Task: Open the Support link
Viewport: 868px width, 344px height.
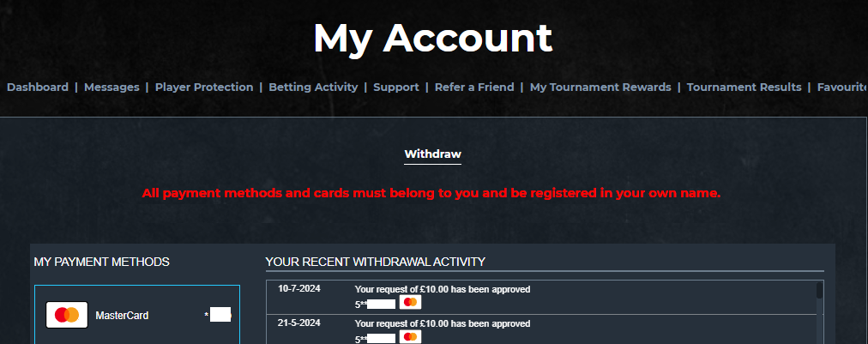Action: [x=396, y=87]
